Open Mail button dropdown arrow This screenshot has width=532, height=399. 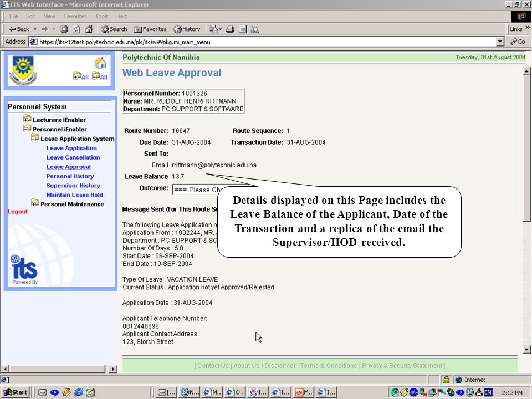click(221, 29)
